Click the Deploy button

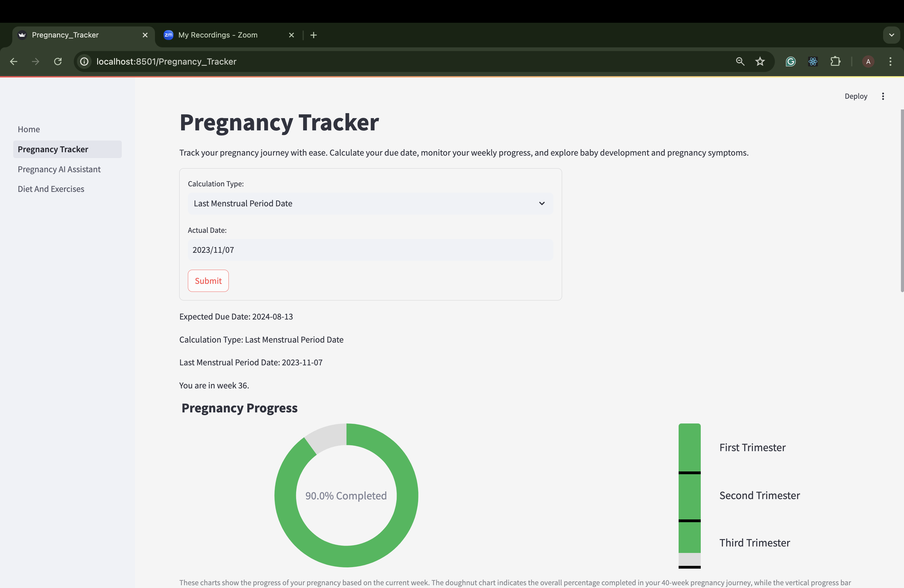click(x=856, y=96)
